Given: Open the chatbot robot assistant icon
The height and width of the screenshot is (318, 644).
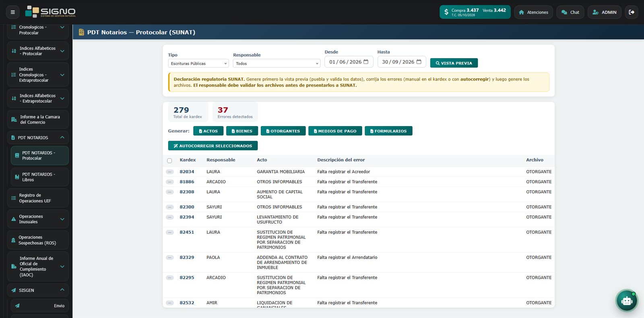Looking at the screenshot, I should click(x=627, y=300).
